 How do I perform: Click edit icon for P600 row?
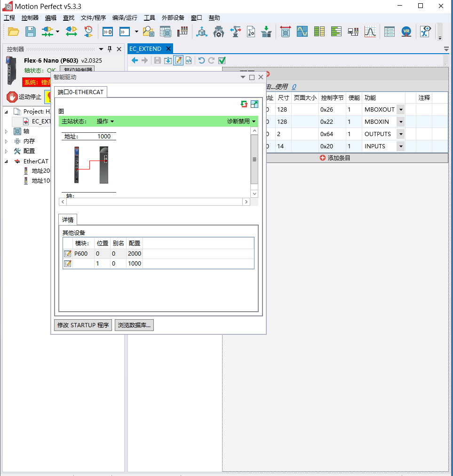tap(68, 253)
